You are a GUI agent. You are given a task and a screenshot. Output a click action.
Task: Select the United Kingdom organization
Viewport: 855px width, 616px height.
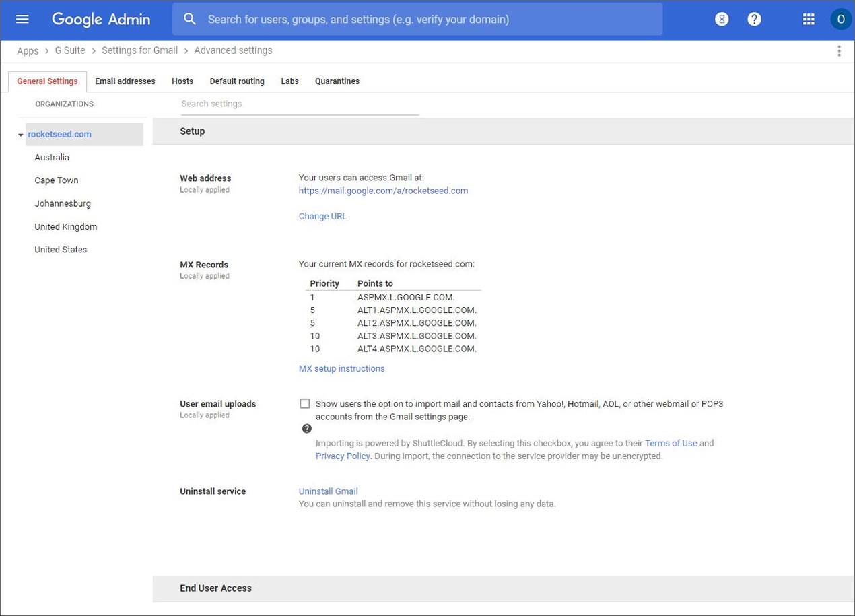pyautogui.click(x=66, y=226)
